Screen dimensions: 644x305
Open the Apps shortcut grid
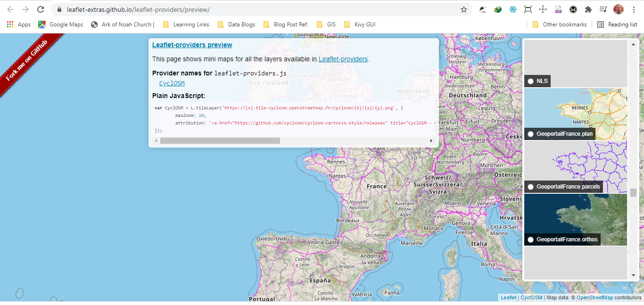[19, 25]
